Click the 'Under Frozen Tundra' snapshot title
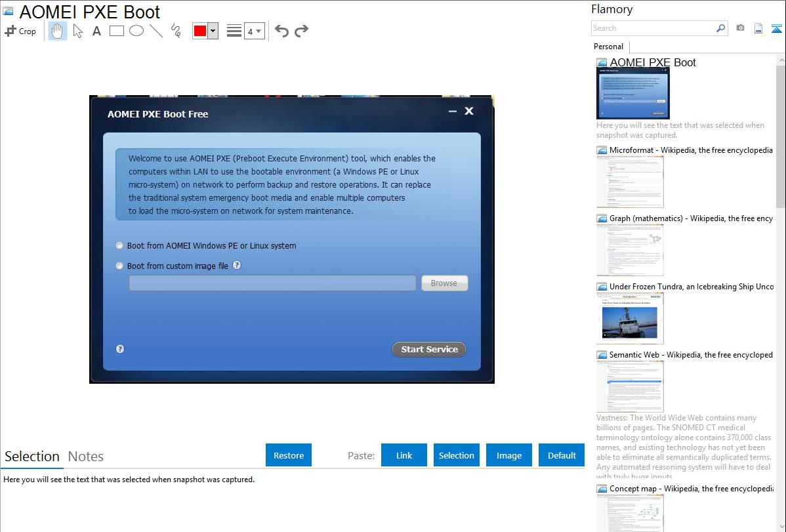Image resolution: width=786 pixels, height=532 pixels. (692, 287)
